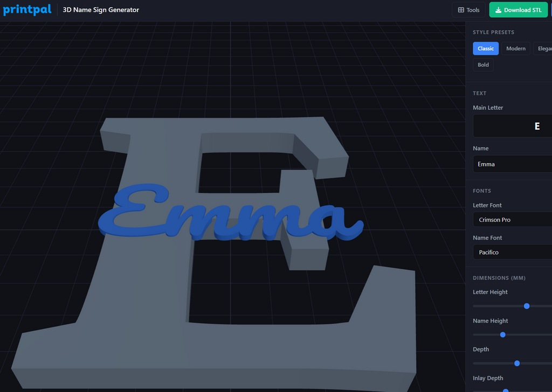Click the Name field containing Emma
The width and height of the screenshot is (552, 392).
tap(513, 164)
